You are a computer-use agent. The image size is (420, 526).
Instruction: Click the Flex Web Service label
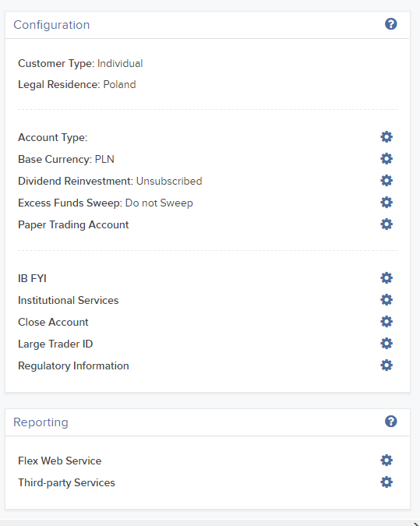59,461
